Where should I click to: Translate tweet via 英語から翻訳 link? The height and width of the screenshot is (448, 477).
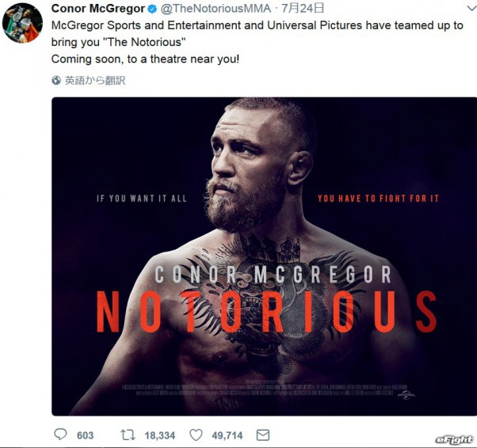(95, 80)
